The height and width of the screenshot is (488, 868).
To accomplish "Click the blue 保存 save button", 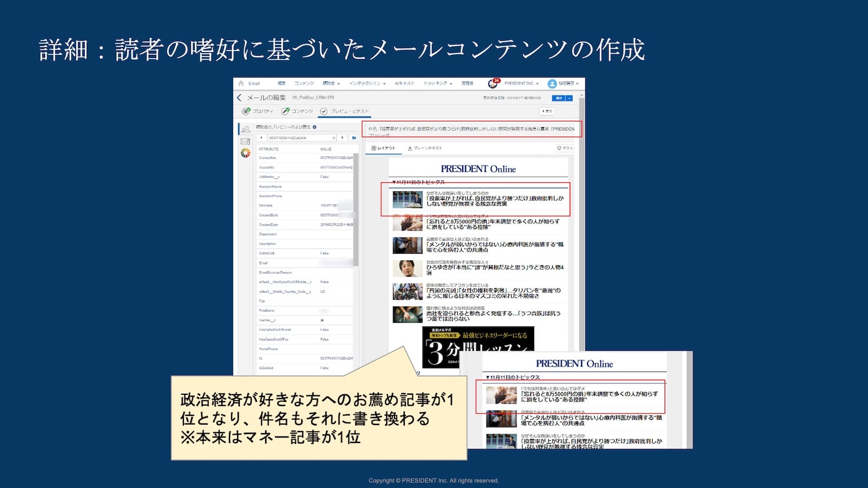I will 558,98.
